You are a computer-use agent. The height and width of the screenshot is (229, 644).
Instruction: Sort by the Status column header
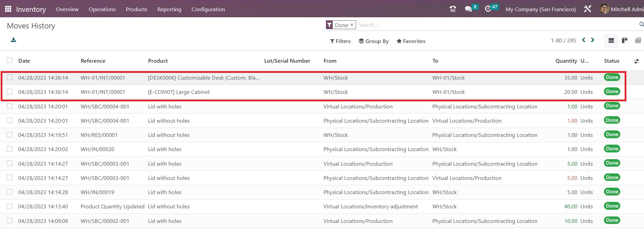pyautogui.click(x=611, y=61)
